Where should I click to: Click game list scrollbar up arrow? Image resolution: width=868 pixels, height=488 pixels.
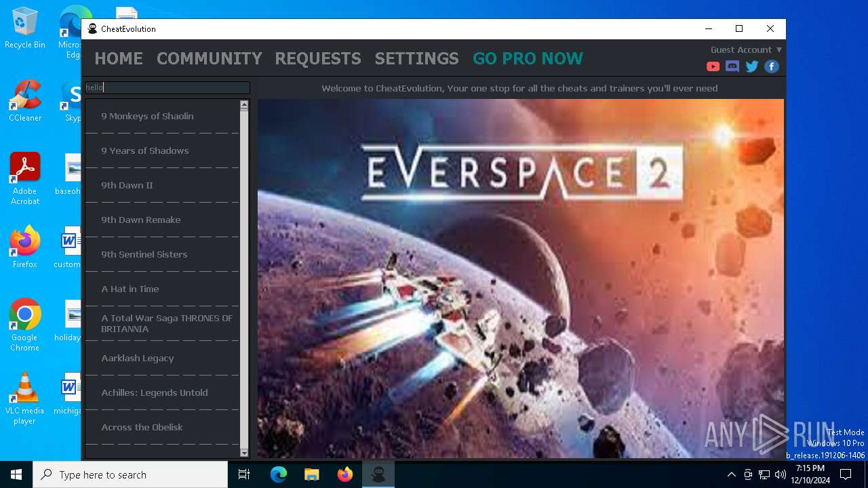point(244,105)
